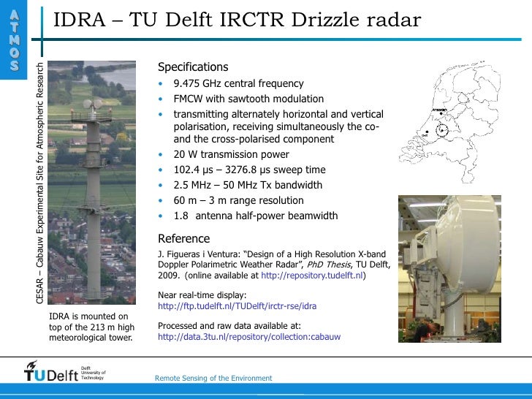Viewport: 532px width, 399px height.
Task: Click the ATMOS vertical logo
Action: point(14,40)
